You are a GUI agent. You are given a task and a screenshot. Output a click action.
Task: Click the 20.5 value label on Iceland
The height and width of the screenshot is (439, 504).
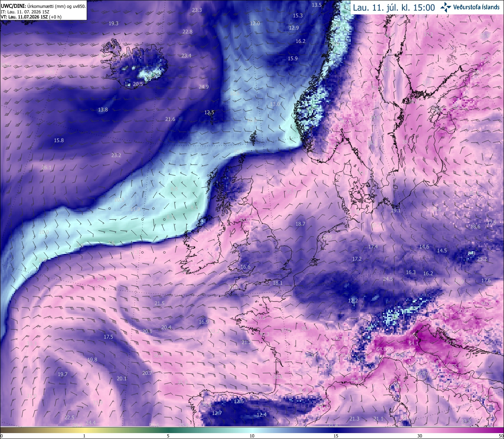tap(138, 84)
